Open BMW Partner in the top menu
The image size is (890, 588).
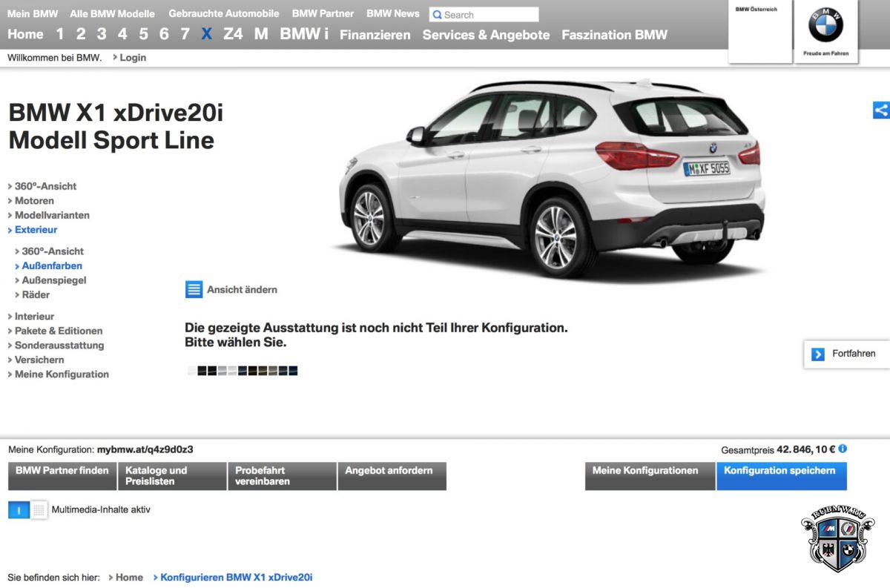click(323, 14)
